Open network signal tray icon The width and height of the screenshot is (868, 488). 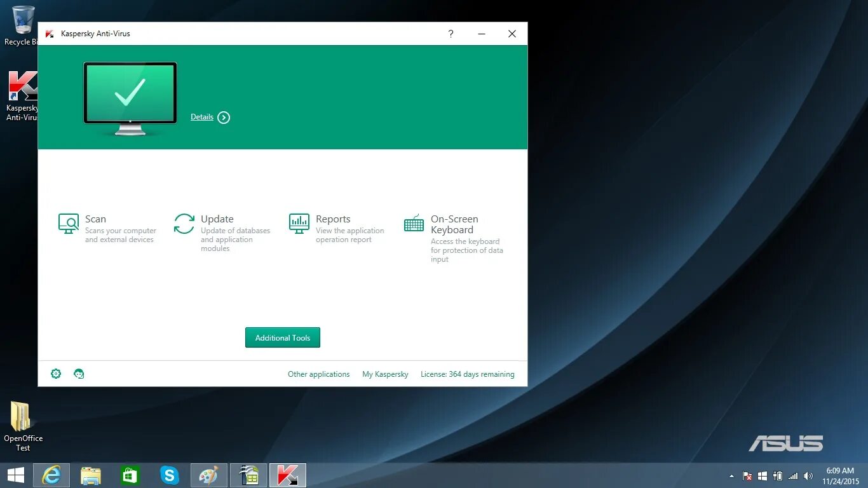pyautogui.click(x=793, y=476)
